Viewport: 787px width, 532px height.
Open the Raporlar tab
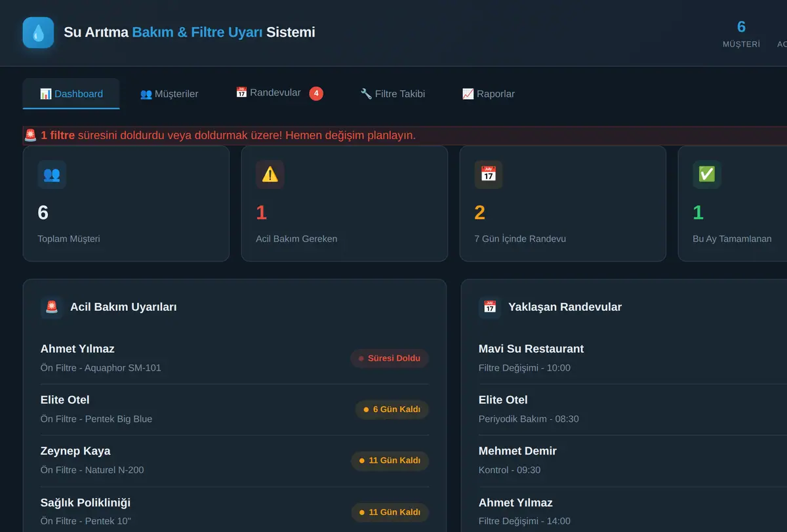pyautogui.click(x=489, y=94)
